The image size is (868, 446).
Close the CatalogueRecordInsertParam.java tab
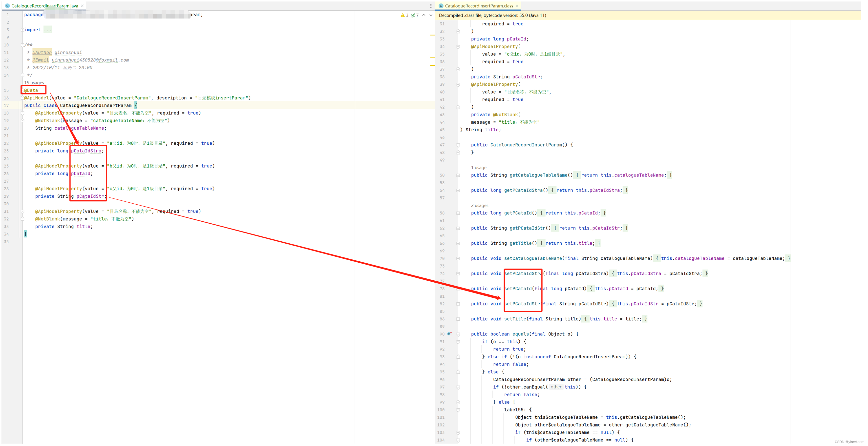click(x=82, y=6)
